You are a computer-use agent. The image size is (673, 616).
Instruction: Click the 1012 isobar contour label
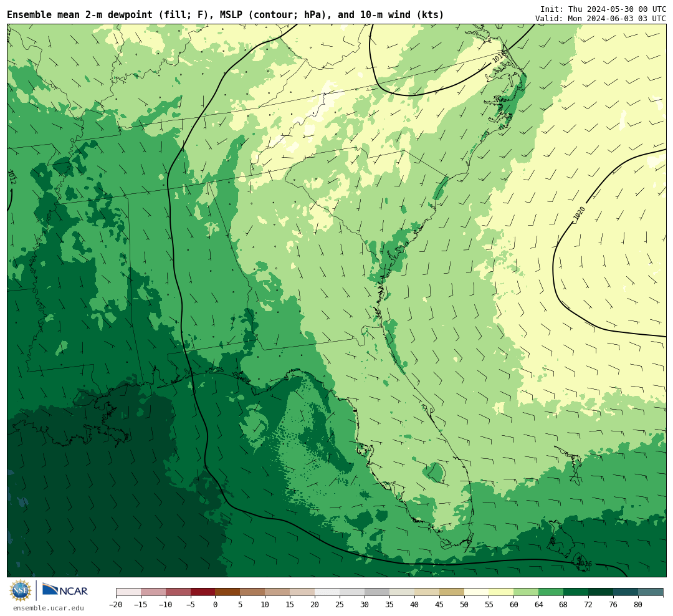[12, 177]
